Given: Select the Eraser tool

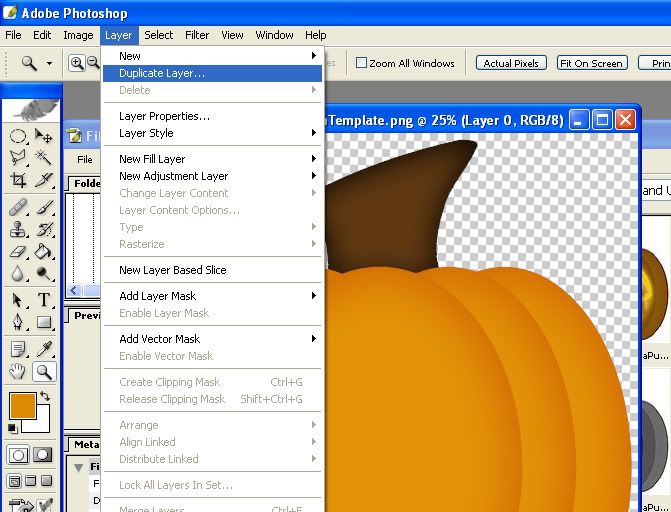Looking at the screenshot, I should [18, 251].
